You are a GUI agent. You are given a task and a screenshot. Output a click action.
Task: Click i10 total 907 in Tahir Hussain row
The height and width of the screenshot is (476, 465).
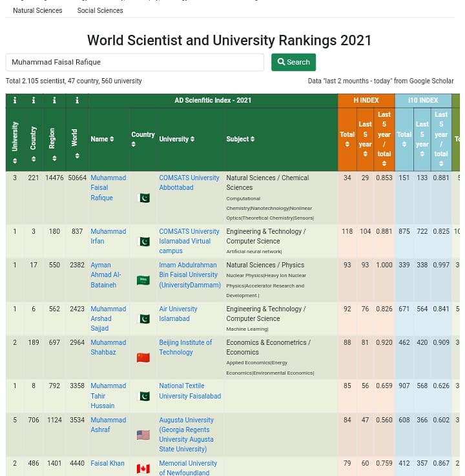tap(404, 386)
